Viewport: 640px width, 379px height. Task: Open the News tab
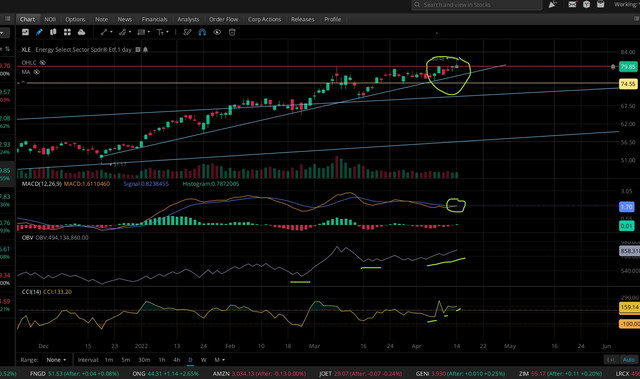(124, 19)
